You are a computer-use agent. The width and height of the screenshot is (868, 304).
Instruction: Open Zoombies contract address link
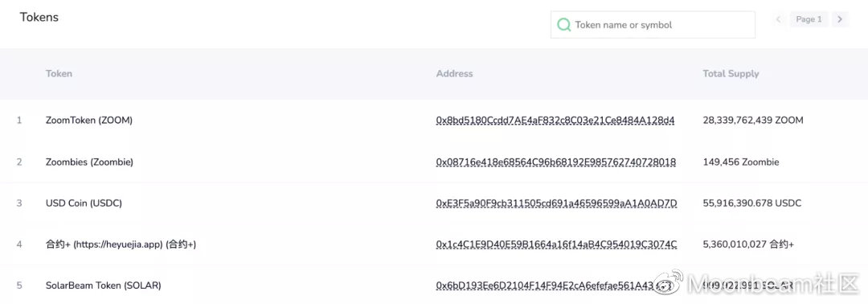pyautogui.click(x=556, y=162)
